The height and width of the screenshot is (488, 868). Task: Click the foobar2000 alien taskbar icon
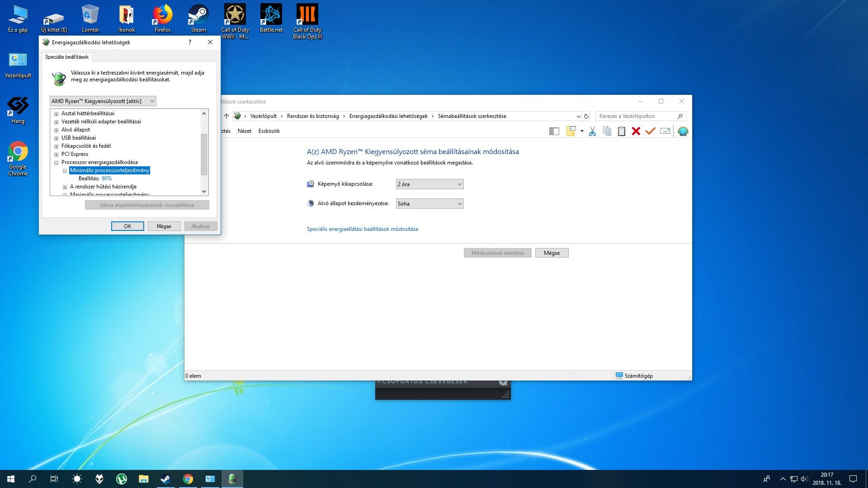[x=99, y=479]
